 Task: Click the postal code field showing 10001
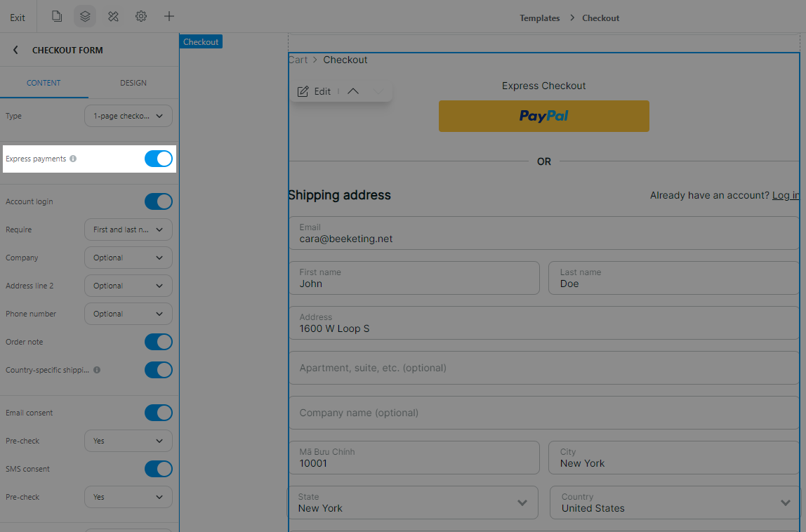[414, 458]
